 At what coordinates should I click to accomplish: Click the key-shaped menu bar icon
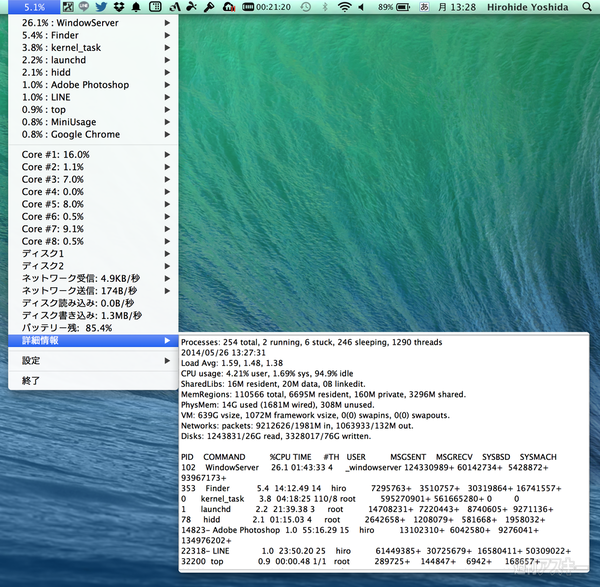point(209,7)
